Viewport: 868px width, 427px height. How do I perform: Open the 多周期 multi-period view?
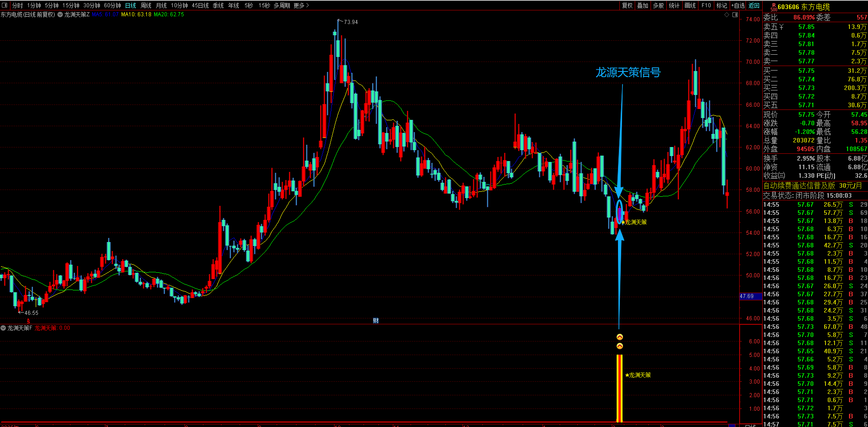point(282,5)
